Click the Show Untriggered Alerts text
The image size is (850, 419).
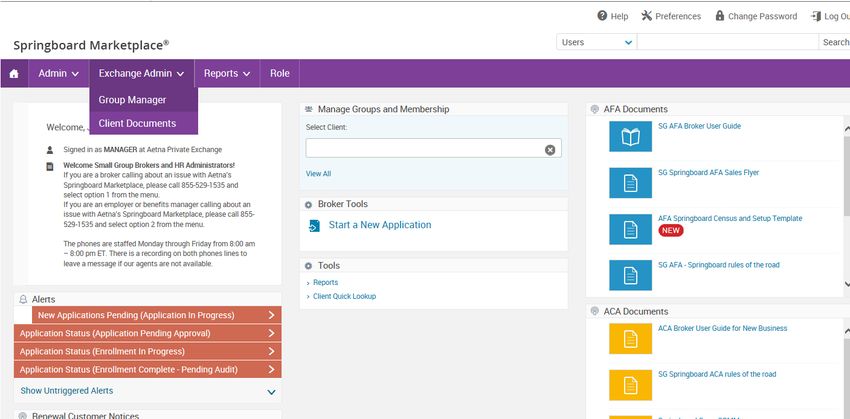pyautogui.click(x=67, y=391)
